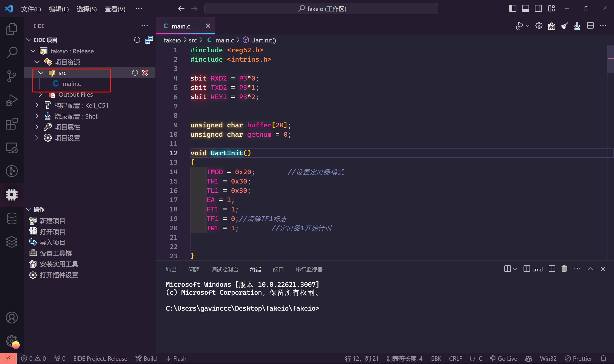Click Build in the status bar

click(x=146, y=359)
